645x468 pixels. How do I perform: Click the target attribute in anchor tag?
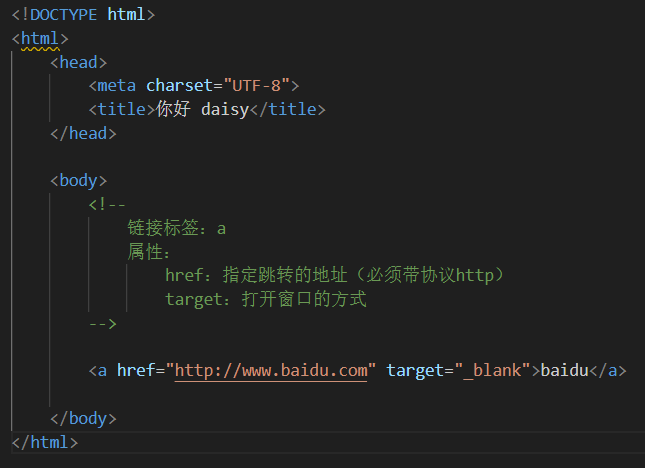click(415, 371)
